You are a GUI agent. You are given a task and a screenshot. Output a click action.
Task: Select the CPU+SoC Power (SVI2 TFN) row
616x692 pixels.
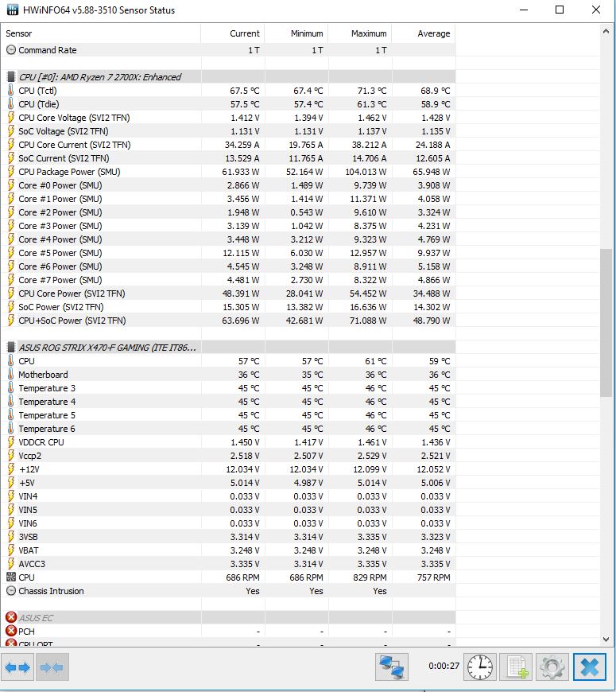pyautogui.click(x=228, y=321)
